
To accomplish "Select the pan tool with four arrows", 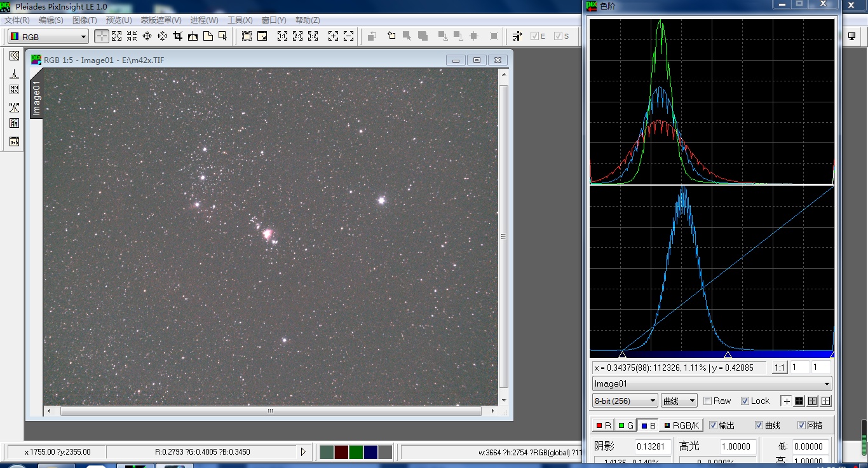I will 147,36.
